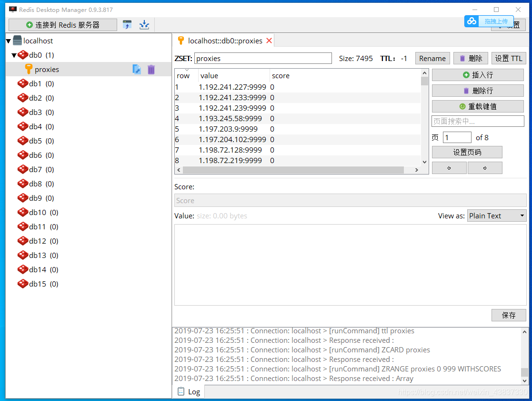Click the orange key icon beside proxies
Viewport: 532px width, 401px height.
(29, 69)
